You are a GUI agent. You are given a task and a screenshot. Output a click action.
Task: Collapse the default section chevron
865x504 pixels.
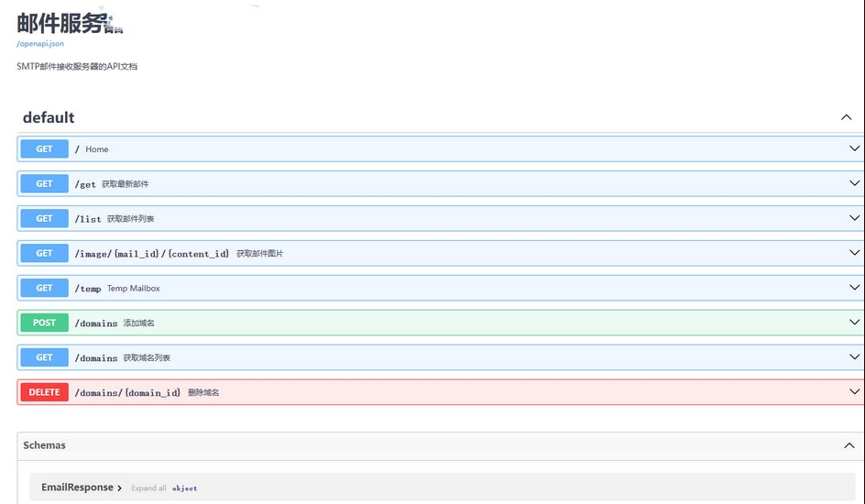(847, 117)
